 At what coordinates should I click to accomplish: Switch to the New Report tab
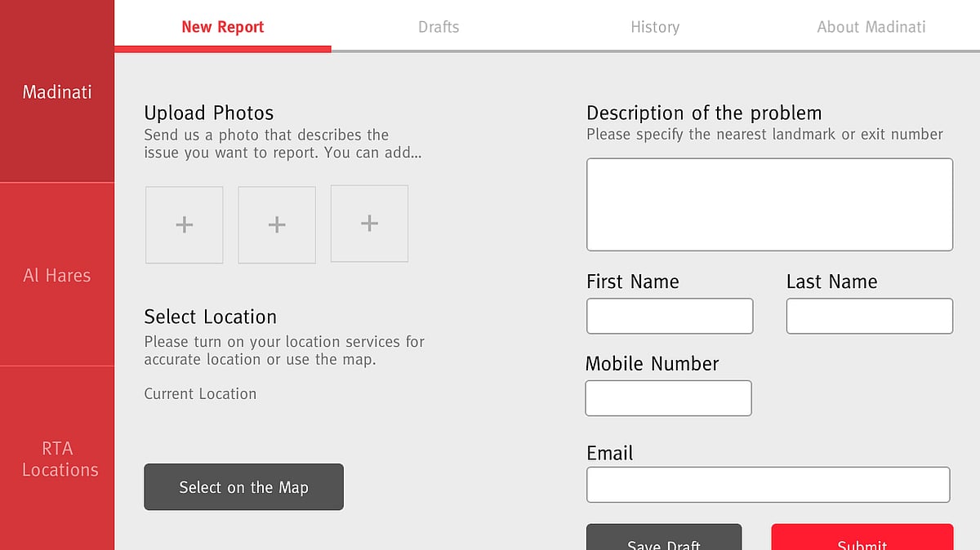tap(223, 26)
